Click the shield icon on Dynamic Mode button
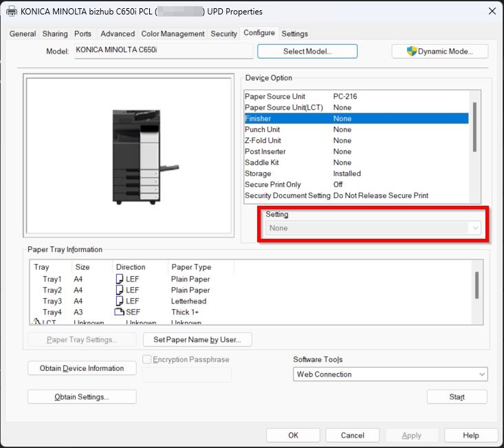Screen dimensions: 504x448 point(412,52)
